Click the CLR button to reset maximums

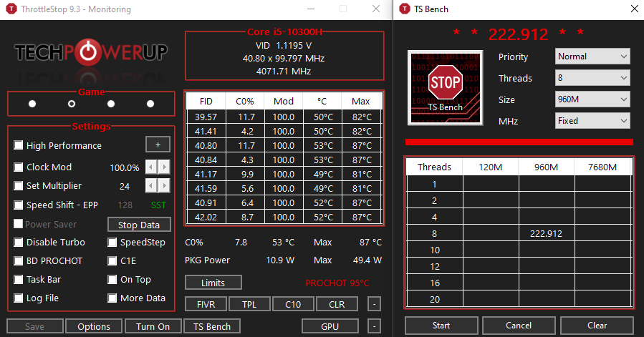tap(337, 304)
